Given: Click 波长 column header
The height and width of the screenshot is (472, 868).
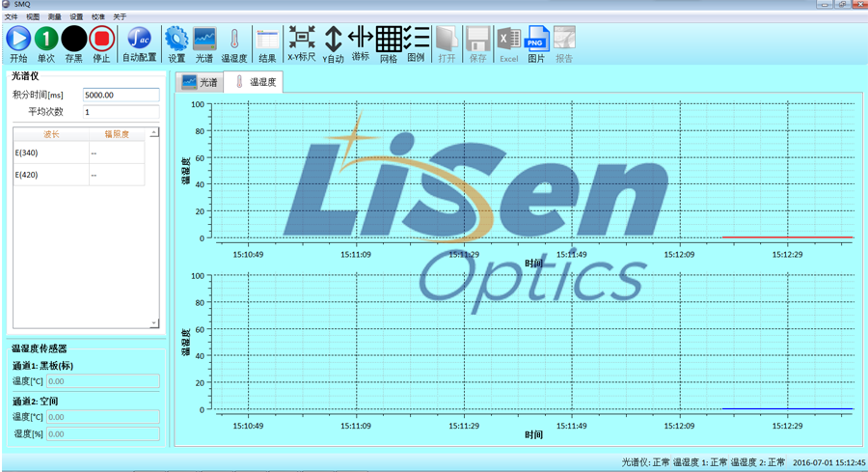Looking at the screenshot, I should click(51, 134).
